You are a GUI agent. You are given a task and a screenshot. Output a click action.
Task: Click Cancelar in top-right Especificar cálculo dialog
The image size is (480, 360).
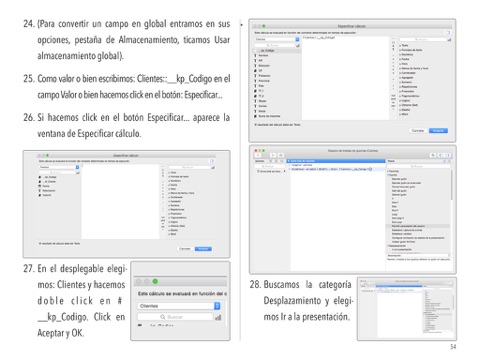click(418, 131)
